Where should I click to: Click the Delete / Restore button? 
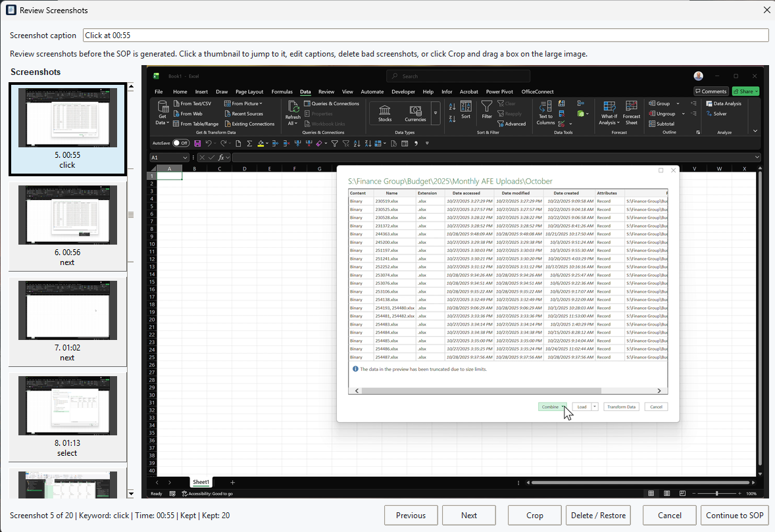click(598, 515)
